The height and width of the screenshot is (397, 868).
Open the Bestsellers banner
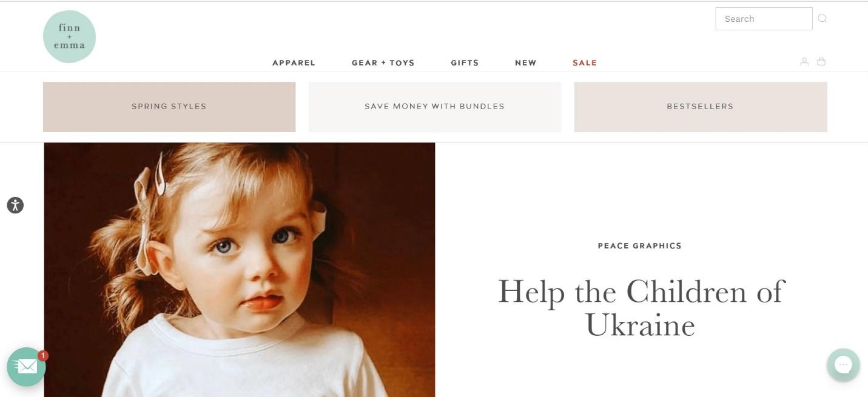701,107
